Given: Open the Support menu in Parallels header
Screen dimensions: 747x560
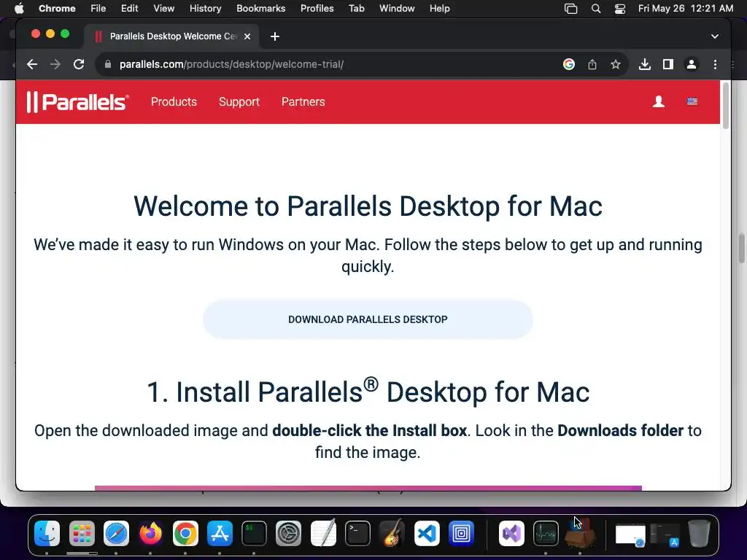Looking at the screenshot, I should tap(239, 102).
